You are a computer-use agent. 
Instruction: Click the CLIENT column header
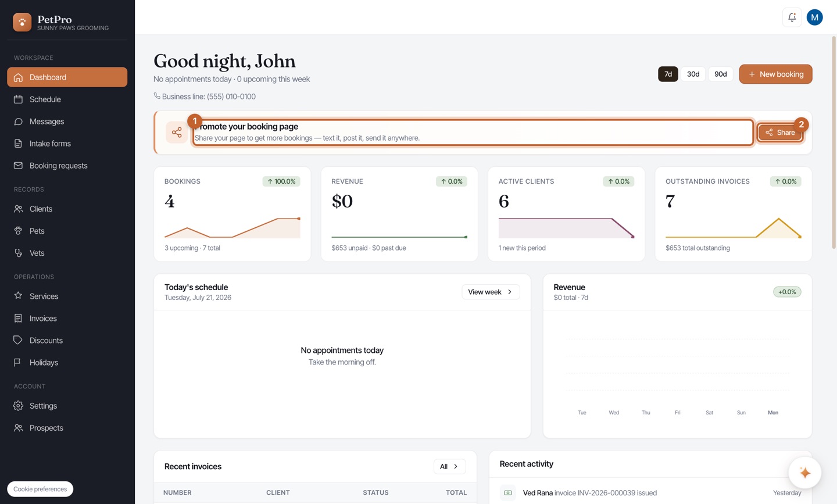tap(278, 492)
